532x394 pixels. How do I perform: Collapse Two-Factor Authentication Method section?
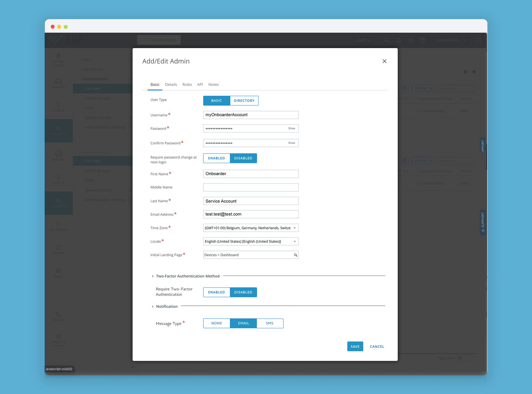pos(153,276)
